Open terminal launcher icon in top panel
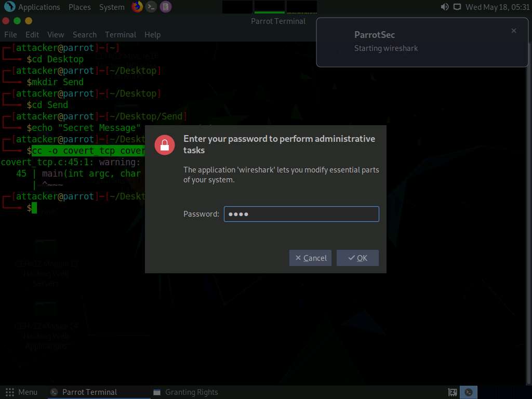The width and height of the screenshot is (532, 399). pyautogui.click(x=151, y=7)
